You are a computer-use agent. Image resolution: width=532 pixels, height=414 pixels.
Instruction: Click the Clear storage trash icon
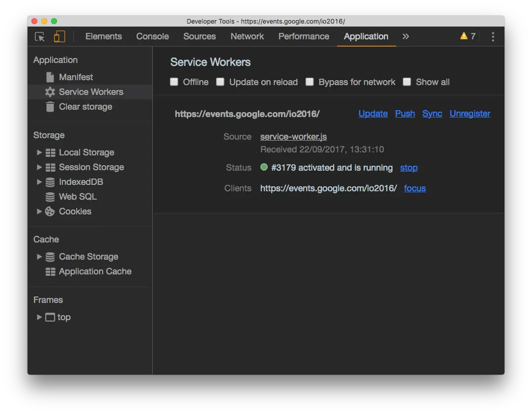(50, 107)
